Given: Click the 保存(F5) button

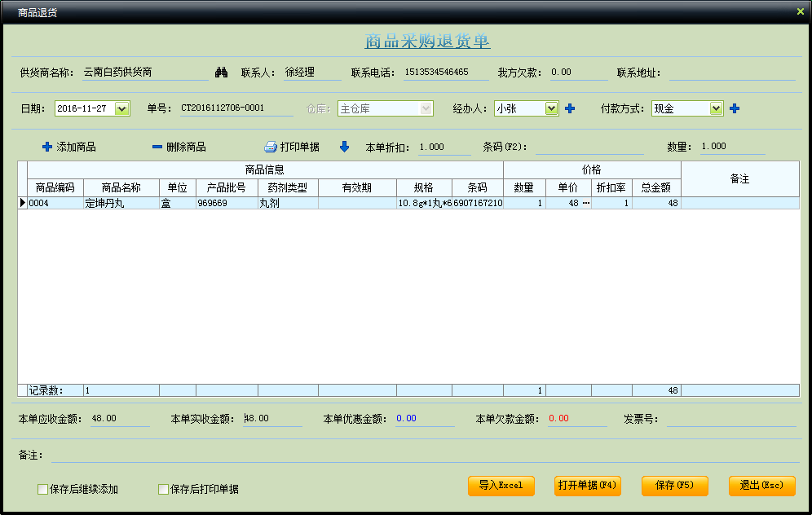Looking at the screenshot, I should point(674,486).
